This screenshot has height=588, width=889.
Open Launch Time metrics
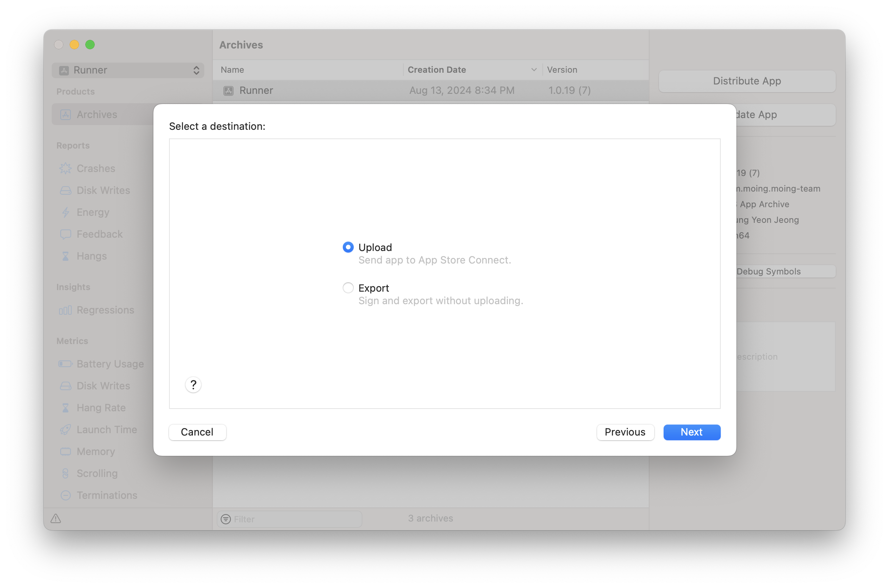click(107, 430)
